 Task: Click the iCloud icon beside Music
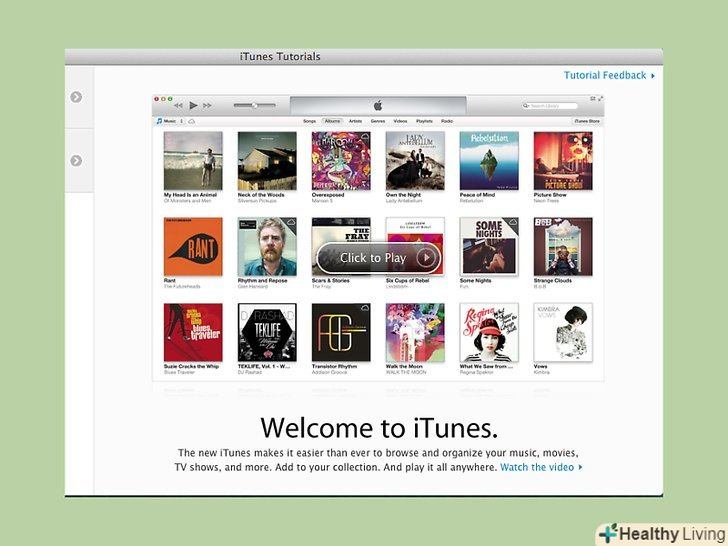pos(191,121)
